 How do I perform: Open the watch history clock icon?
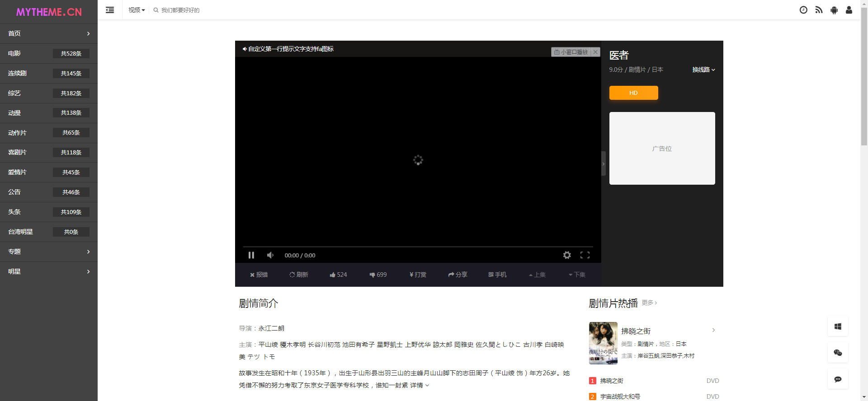803,10
